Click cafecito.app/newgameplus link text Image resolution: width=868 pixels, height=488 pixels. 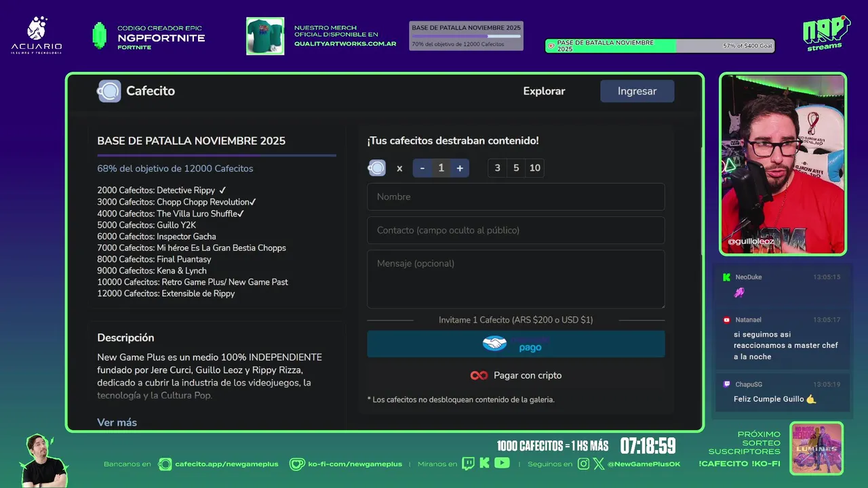click(226, 464)
